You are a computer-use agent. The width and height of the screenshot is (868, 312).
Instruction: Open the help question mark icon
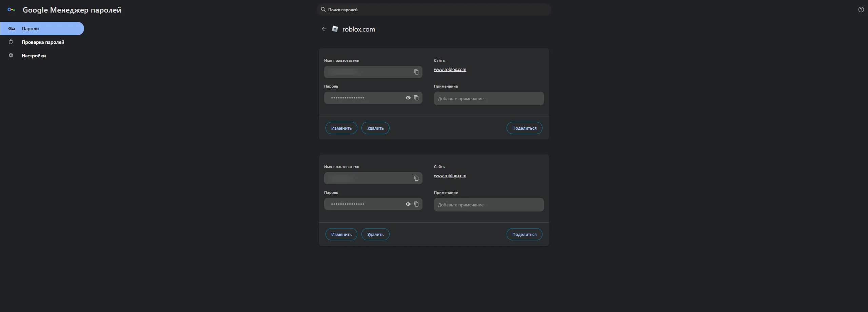pyautogui.click(x=861, y=10)
